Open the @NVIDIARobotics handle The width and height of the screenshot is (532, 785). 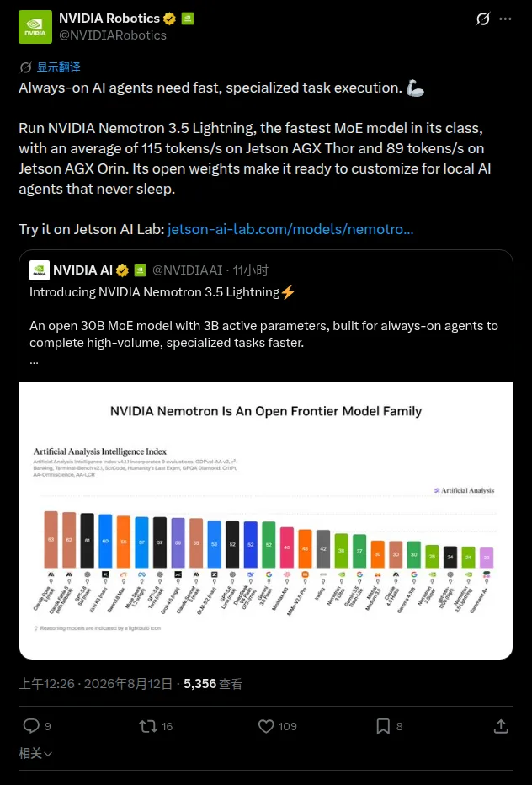(113, 35)
